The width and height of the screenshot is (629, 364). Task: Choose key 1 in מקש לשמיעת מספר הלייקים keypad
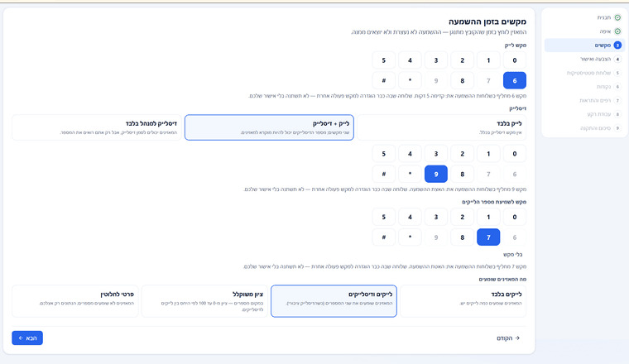[x=488, y=217]
